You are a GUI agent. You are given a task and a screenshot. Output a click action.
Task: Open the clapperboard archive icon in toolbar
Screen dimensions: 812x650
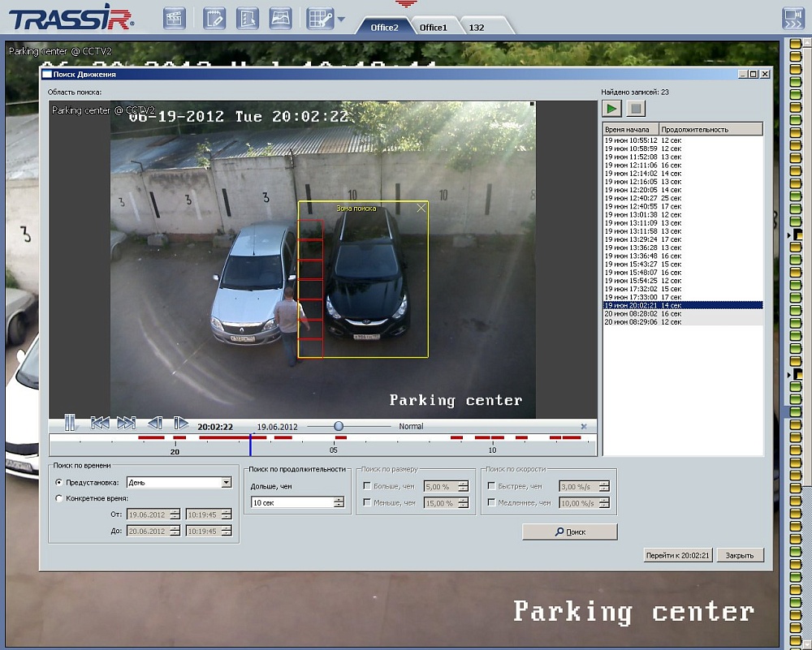[175, 18]
